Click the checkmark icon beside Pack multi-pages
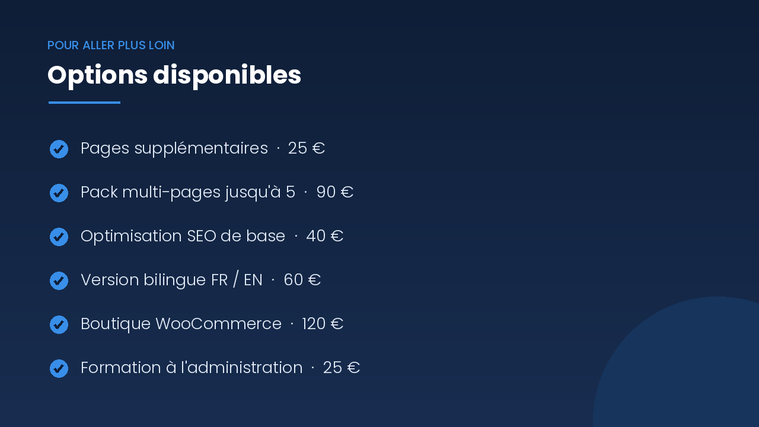The image size is (759, 427). pos(59,193)
